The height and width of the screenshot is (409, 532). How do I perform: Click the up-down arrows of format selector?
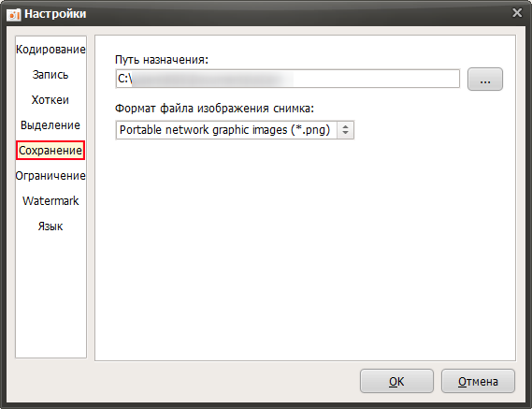point(345,130)
